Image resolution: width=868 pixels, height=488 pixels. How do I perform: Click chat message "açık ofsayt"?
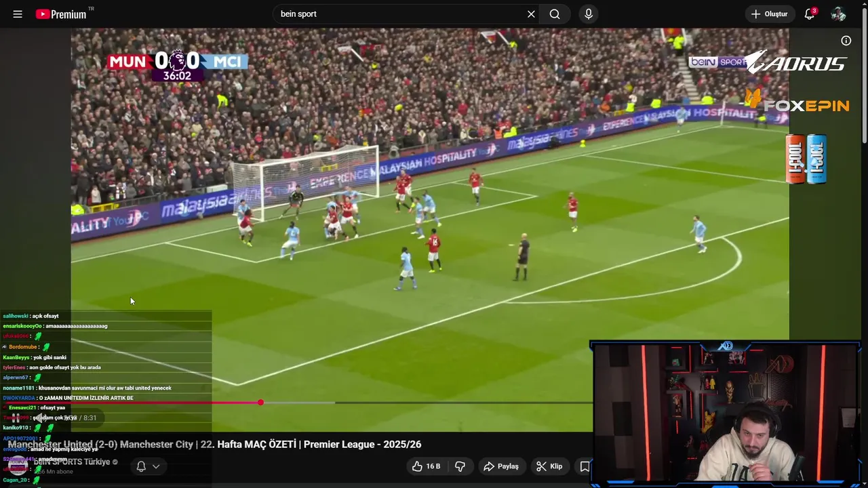click(x=45, y=316)
